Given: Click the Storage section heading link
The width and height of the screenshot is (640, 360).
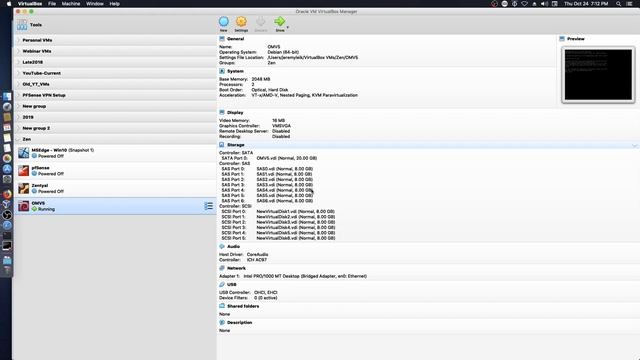Looking at the screenshot, I should coord(236,145).
